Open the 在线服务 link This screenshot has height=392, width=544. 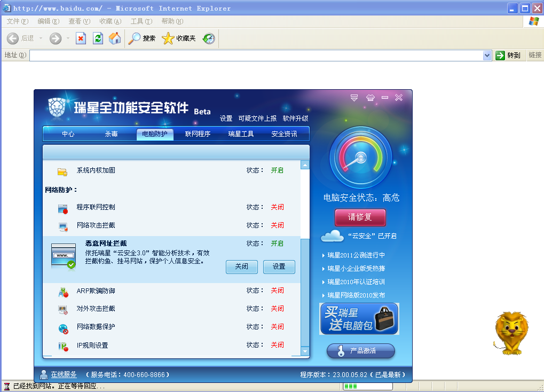click(64, 374)
